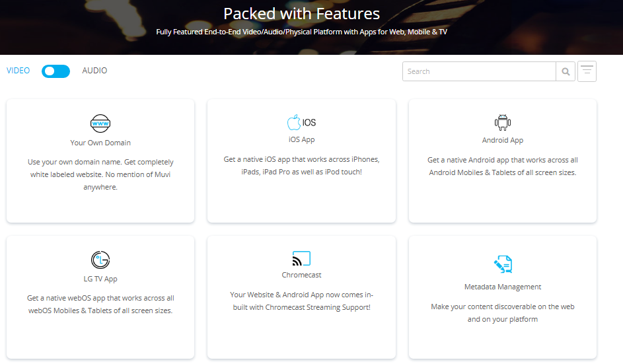
Task: Open the iOS App title link
Action: pos(301,139)
